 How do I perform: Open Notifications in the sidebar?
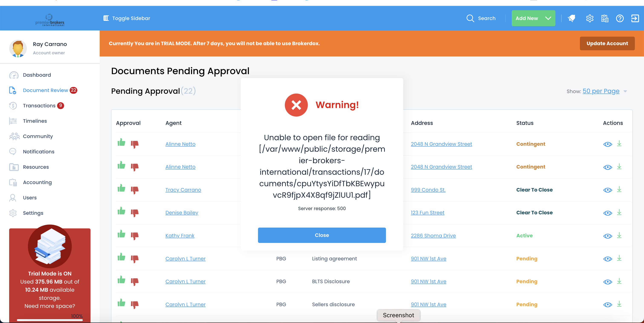pyautogui.click(x=39, y=152)
